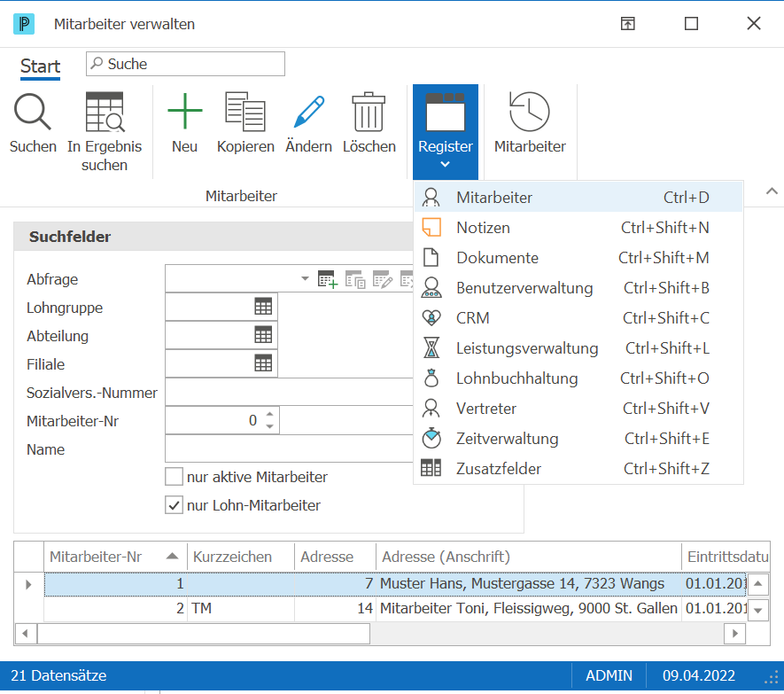Click the horizontal scrollbar thumb
Screen dimensions: 784x694
(x=204, y=634)
